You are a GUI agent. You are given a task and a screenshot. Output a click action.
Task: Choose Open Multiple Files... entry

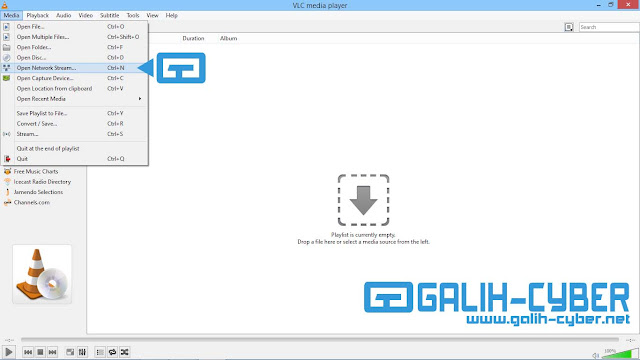74,37
